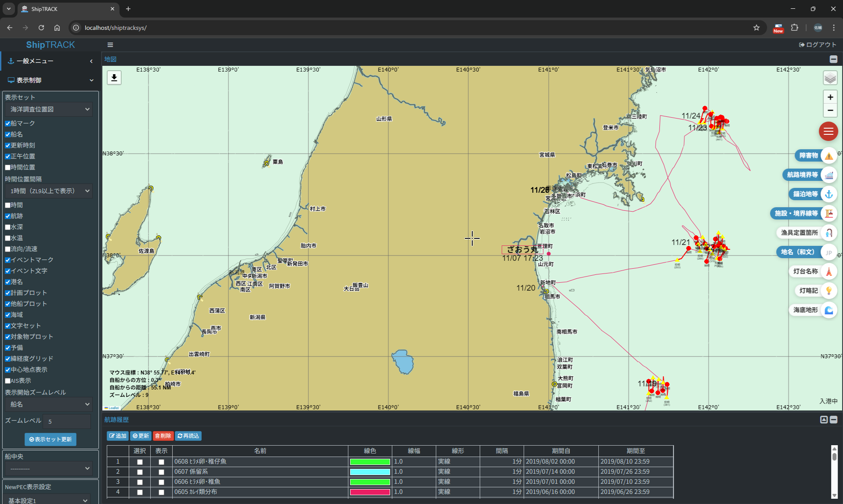Screen dimensions: 843x504
Task: Enable the AIS表示 checkbox
Action: point(8,381)
